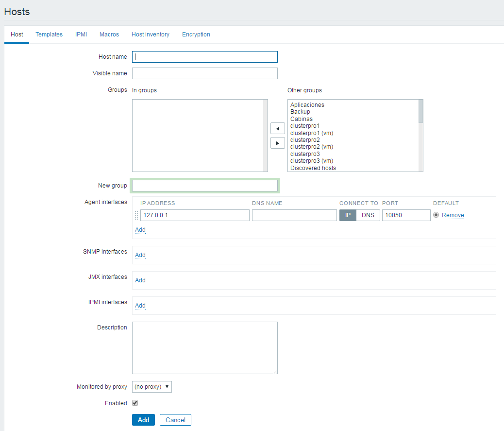Click the left arrow group move button

click(277, 129)
